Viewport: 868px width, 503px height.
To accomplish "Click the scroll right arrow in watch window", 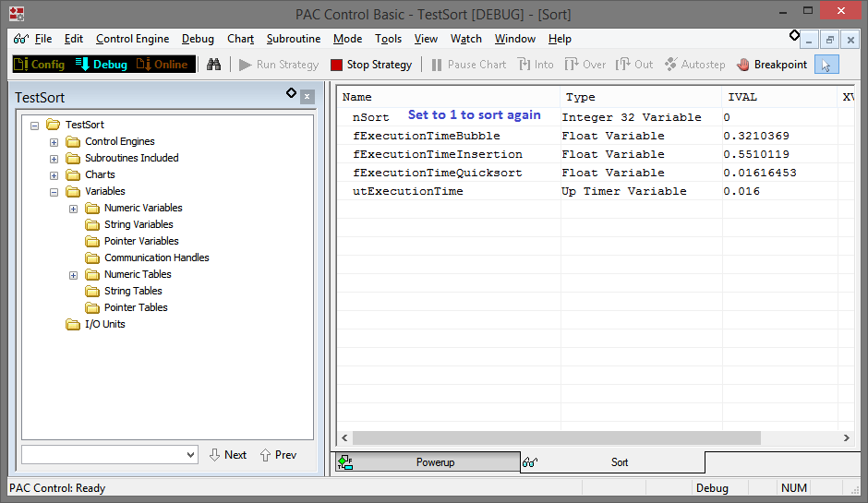I will (x=847, y=437).
